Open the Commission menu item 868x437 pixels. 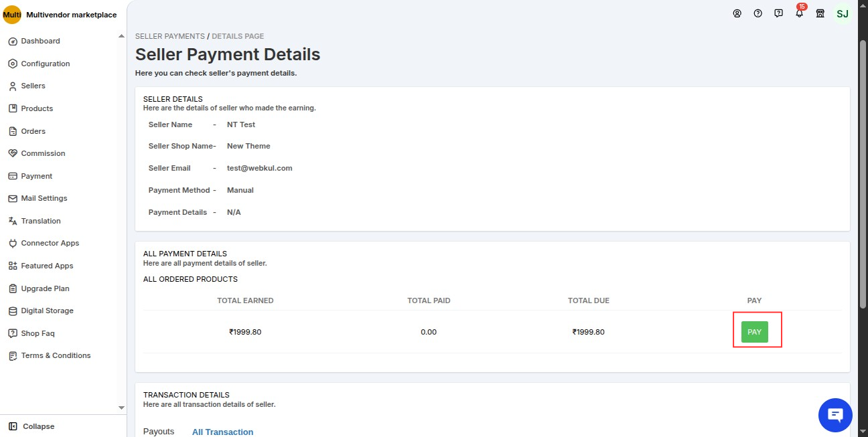coord(43,153)
